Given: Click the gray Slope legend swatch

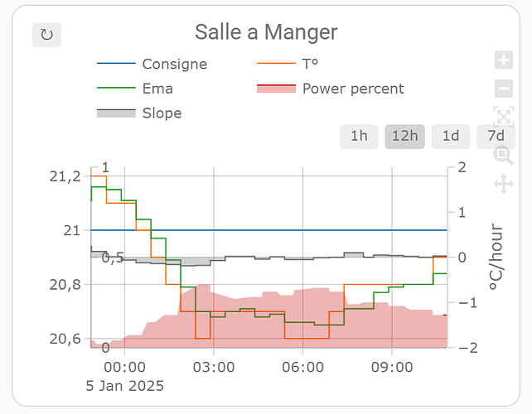Looking at the screenshot, I should pyautogui.click(x=115, y=113).
